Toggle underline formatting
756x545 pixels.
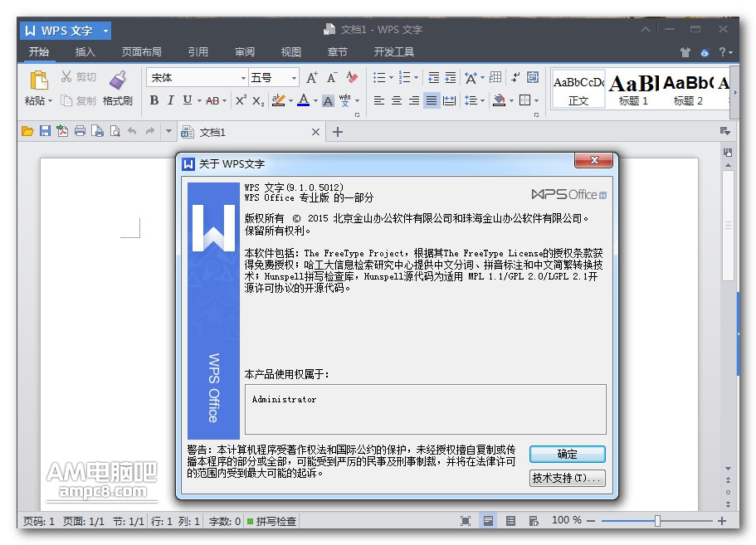click(187, 100)
